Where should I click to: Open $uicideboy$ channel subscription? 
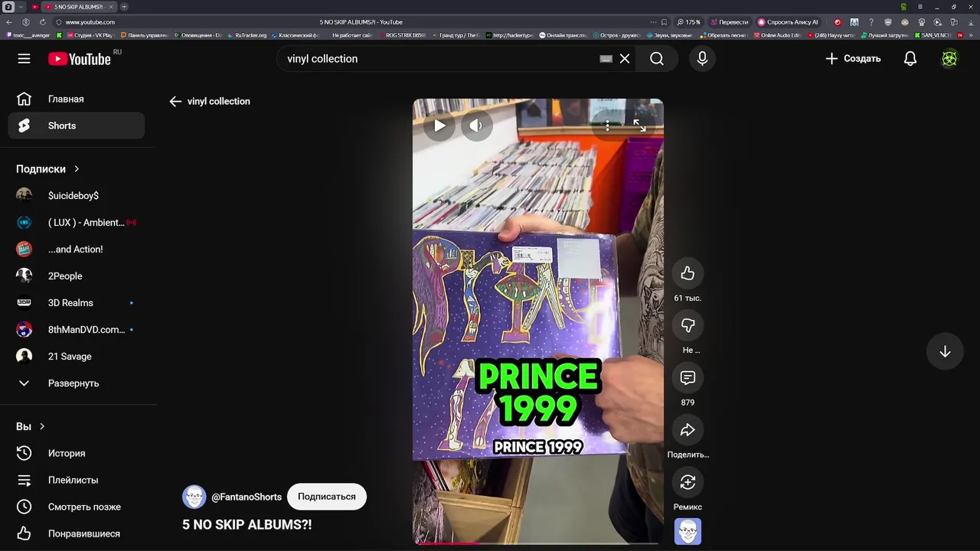click(76, 196)
